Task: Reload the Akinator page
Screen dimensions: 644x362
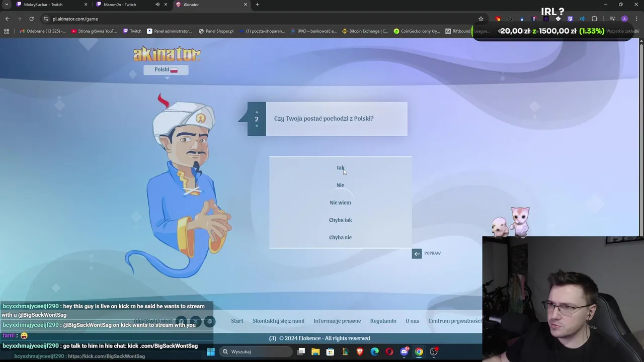Action: tap(31, 19)
